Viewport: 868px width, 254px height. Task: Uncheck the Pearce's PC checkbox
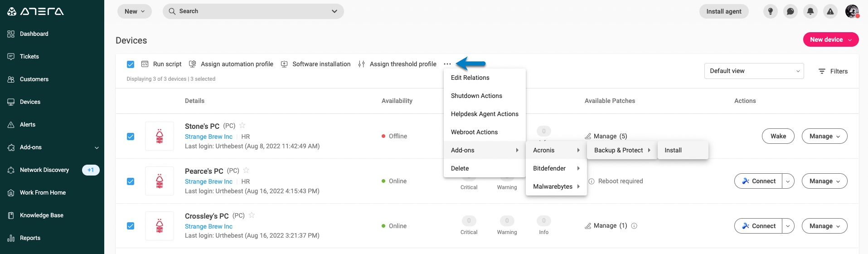[x=131, y=181]
